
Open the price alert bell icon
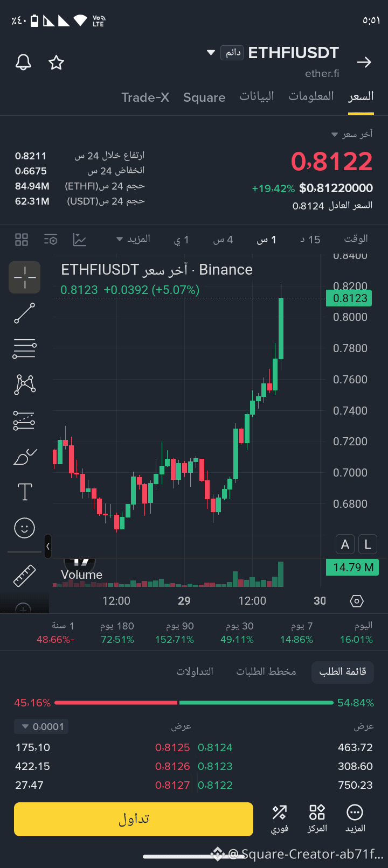(23, 62)
